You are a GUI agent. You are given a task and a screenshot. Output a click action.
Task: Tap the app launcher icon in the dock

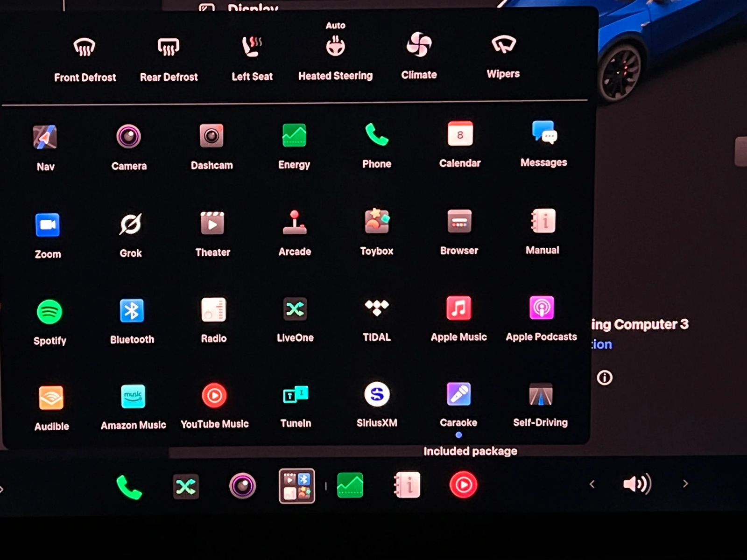click(x=297, y=486)
